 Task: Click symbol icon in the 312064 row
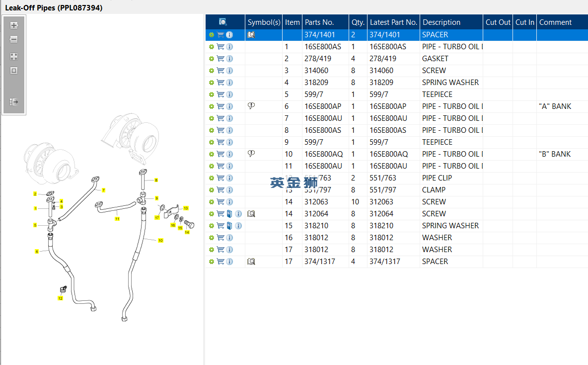coord(251,214)
